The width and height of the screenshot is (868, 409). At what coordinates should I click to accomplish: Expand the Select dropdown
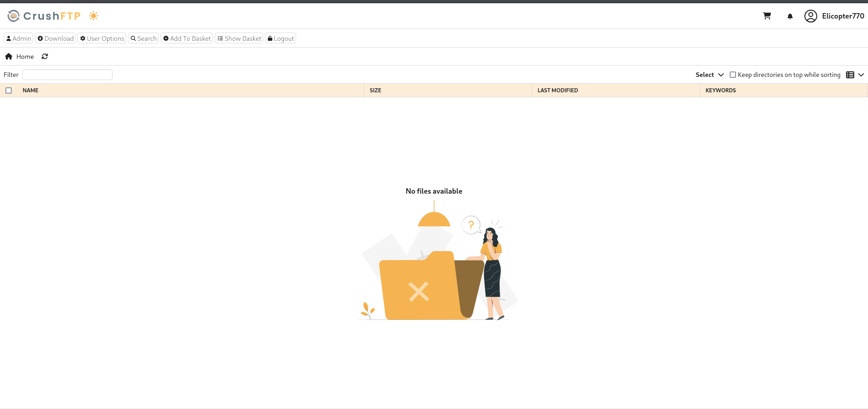coord(709,75)
